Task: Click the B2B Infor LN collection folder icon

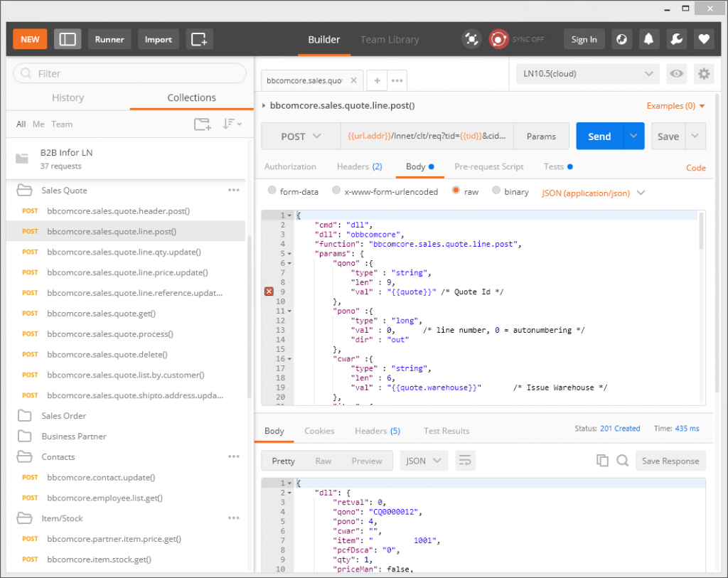Action: (22, 159)
